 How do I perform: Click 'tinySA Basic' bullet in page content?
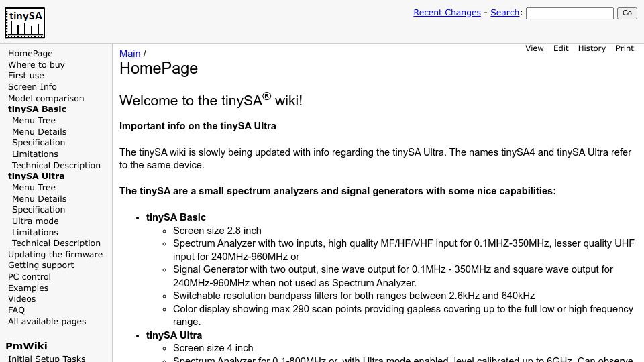pyautogui.click(x=176, y=217)
